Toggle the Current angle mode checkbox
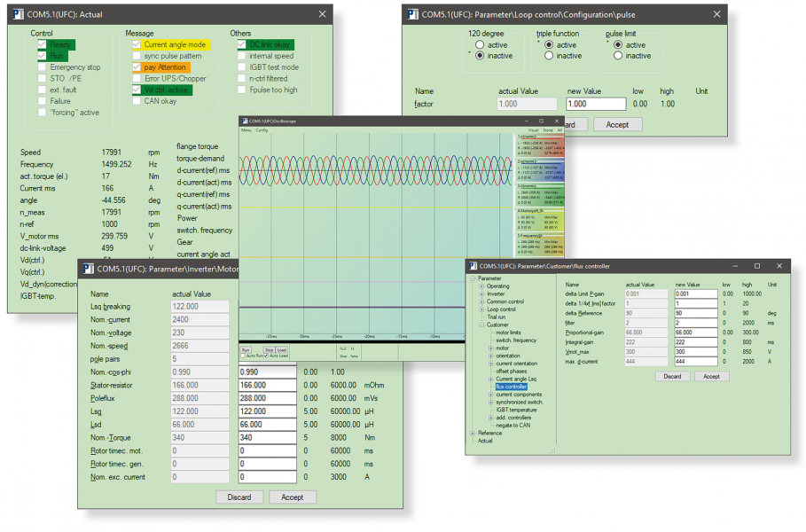 pyautogui.click(x=137, y=44)
